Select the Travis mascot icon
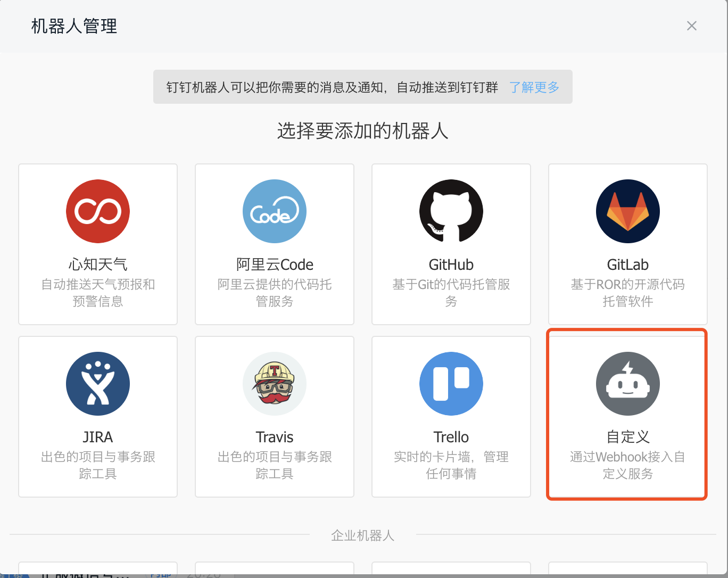 click(275, 384)
